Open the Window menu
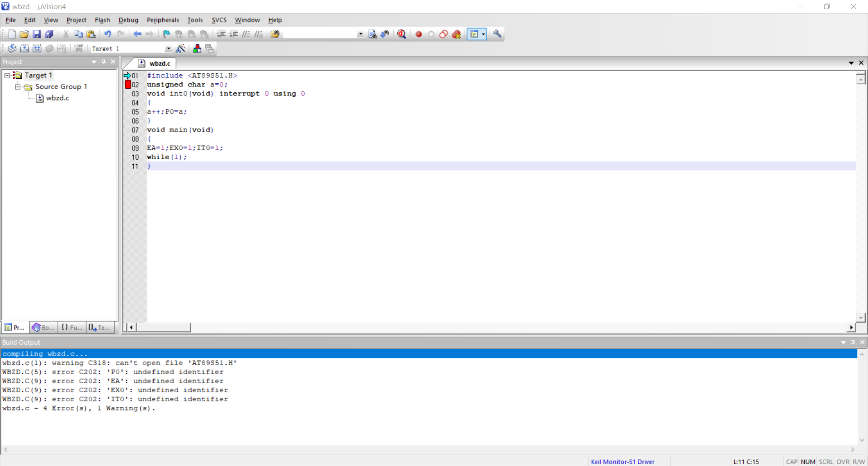Image resolution: width=868 pixels, height=466 pixels. (x=247, y=20)
